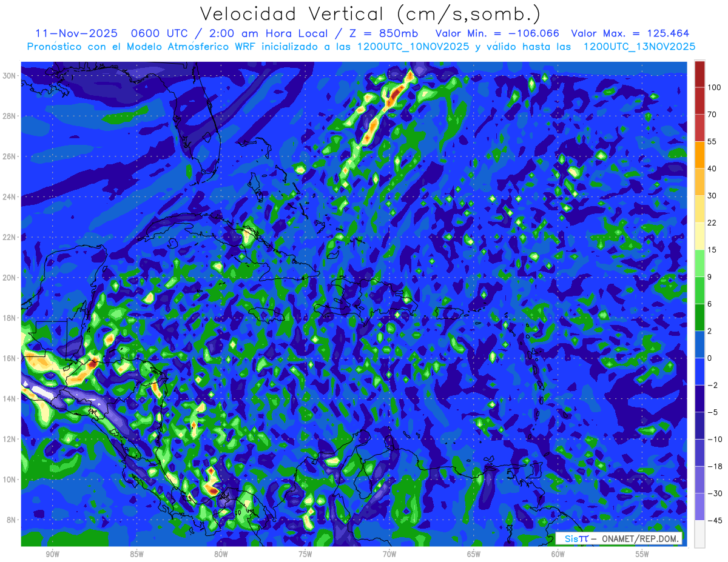This screenshot has width=728, height=562.
Task: Click the 75W longitude label
Action: click(305, 554)
